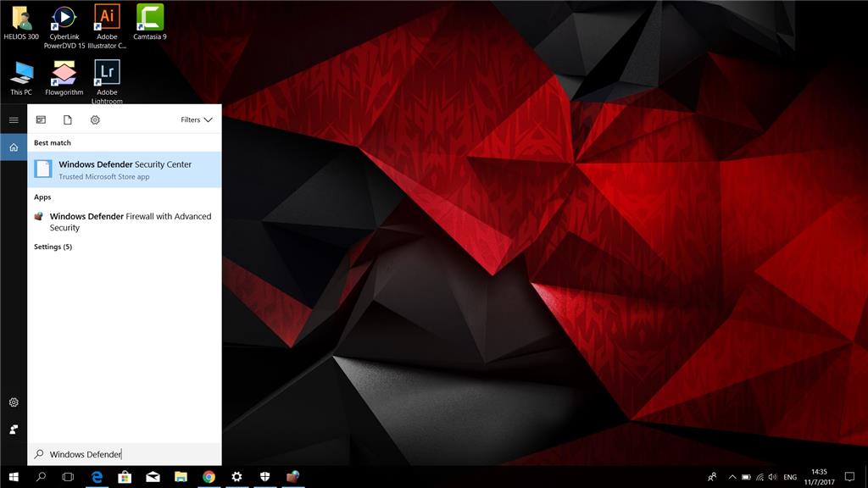The width and height of the screenshot is (868, 488).
Task: Launch Camtasia 9 desktop shortcut
Action: [149, 22]
